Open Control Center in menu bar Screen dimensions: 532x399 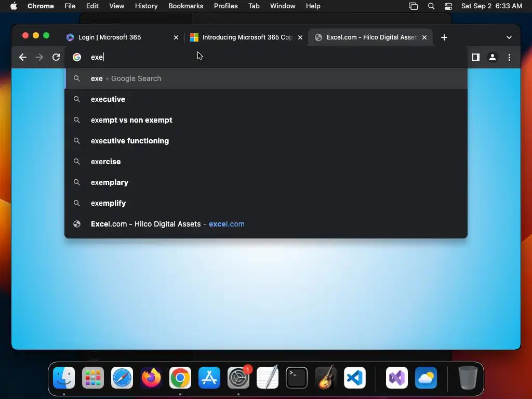tap(448, 6)
